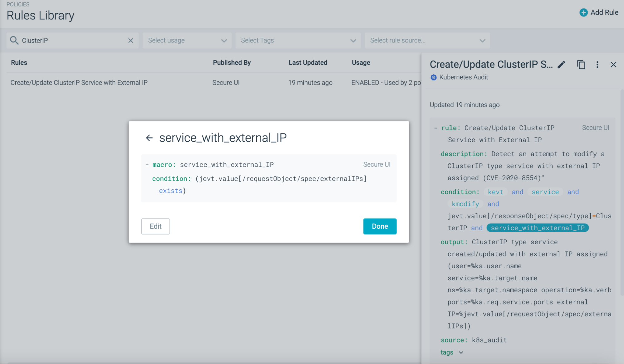Click 'source: k8s_audit' line

[474, 340]
